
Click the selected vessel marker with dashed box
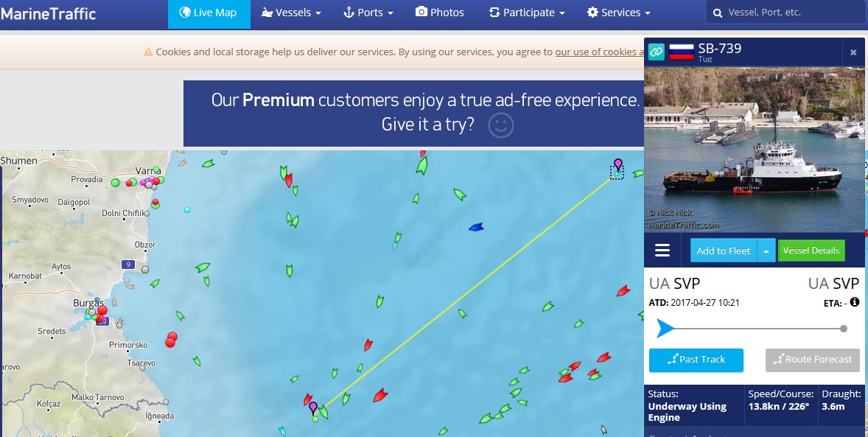[x=617, y=172]
